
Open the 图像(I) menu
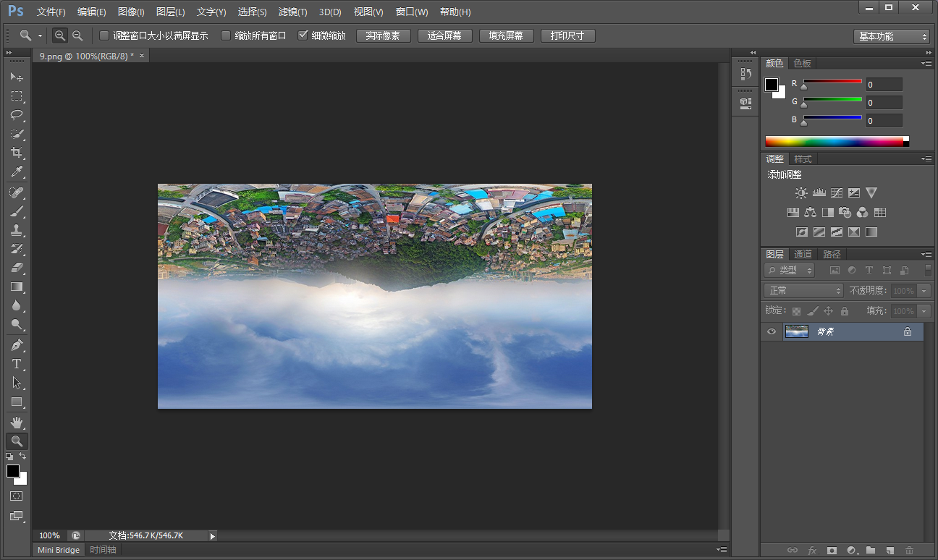click(x=131, y=12)
